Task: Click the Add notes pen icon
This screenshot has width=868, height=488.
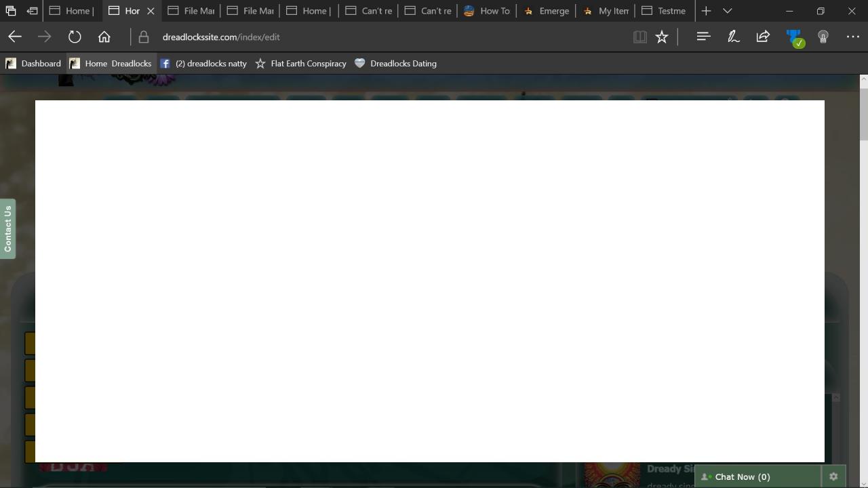Action: pyautogui.click(x=733, y=37)
